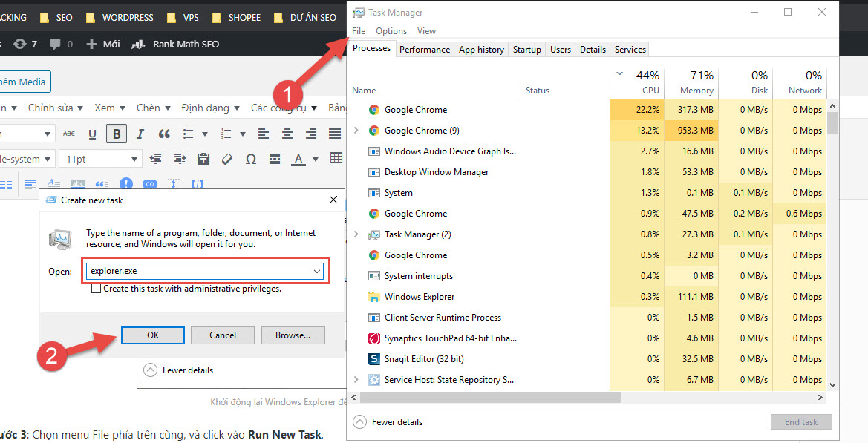Center-align text in the editor
The image size is (868, 443).
pyautogui.click(x=287, y=134)
